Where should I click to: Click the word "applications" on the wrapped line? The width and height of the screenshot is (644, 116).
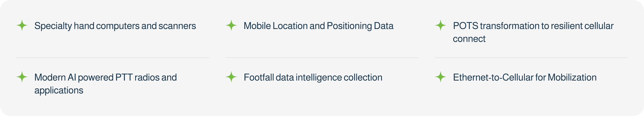[59, 90]
